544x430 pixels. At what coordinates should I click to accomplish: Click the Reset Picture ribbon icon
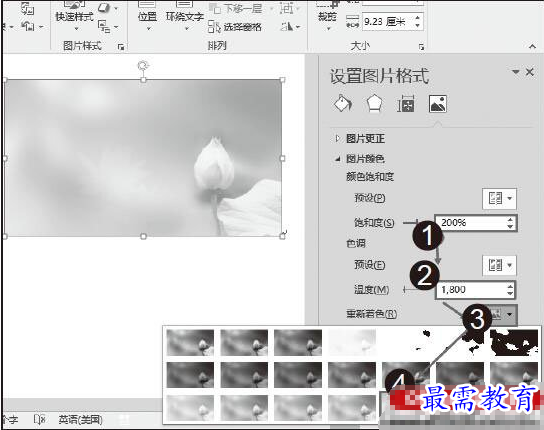pos(27,26)
